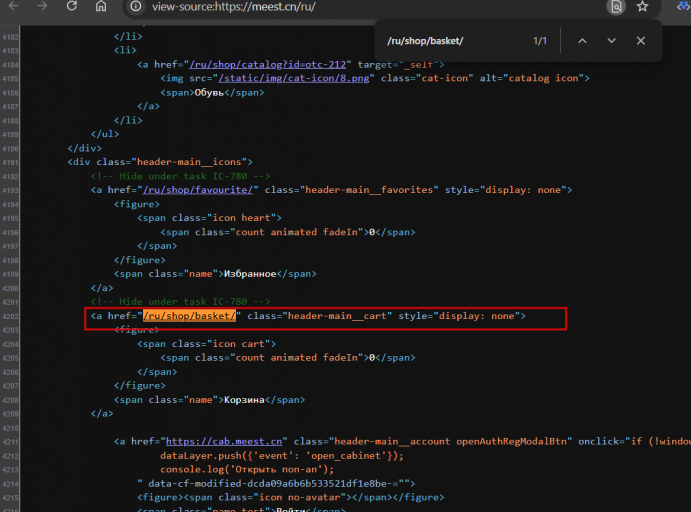Click the text Корзина on line 4208
Image resolution: width=691 pixels, height=512 pixels.
(244, 400)
